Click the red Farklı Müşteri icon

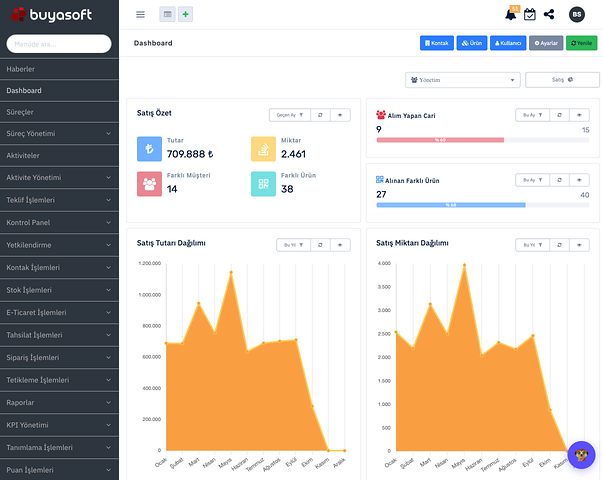[149, 184]
